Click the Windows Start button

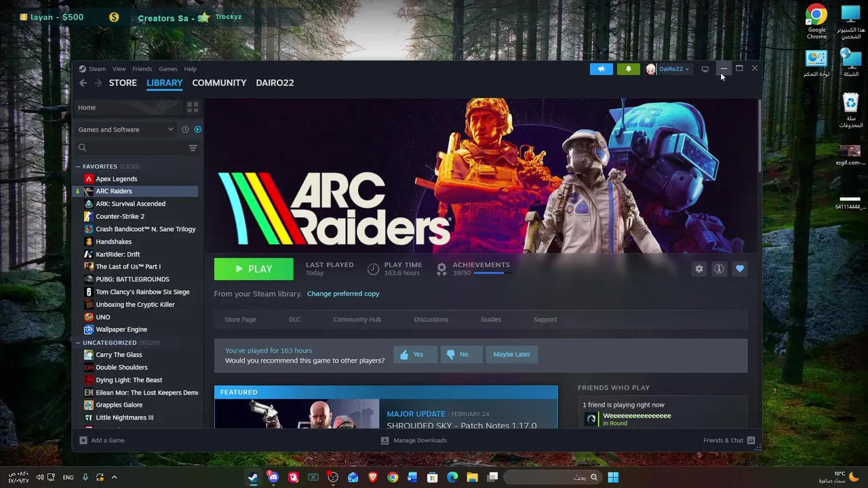(612, 478)
